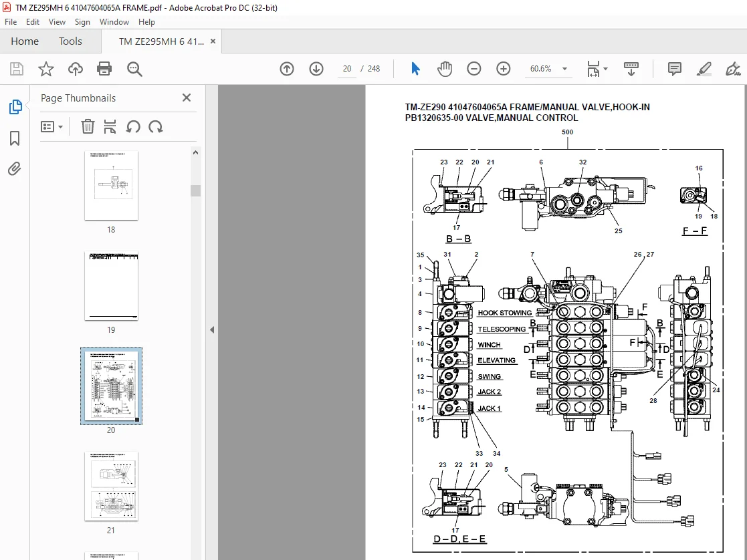The width and height of the screenshot is (747, 560).
Task: Open the zoom level dropdown
Action: [x=564, y=69]
